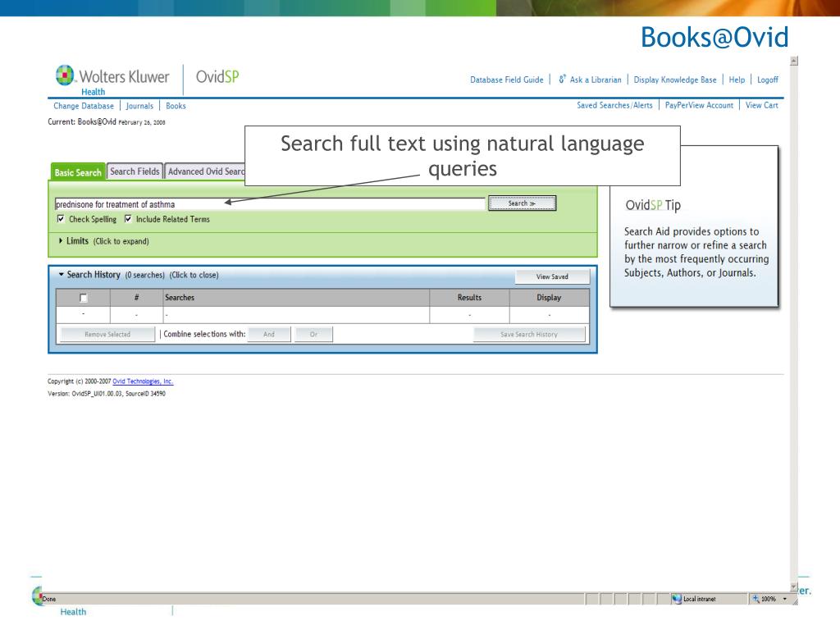This screenshot has width=840, height=630.
Task: Click the scroll-up arrow of page scrollbar
Action: point(794,61)
